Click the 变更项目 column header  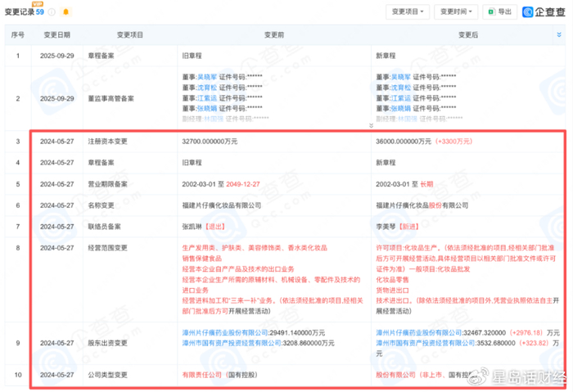130,35
